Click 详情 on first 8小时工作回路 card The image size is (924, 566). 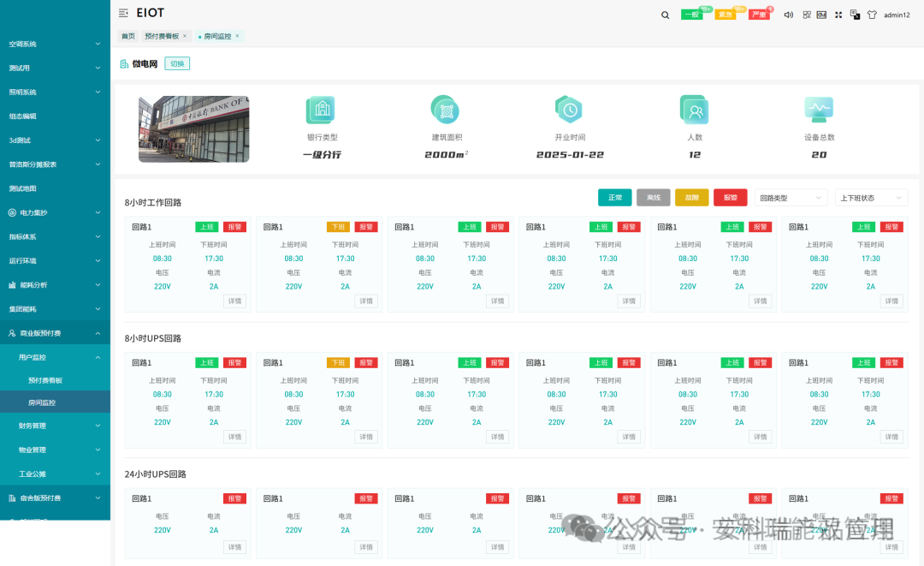coord(234,301)
